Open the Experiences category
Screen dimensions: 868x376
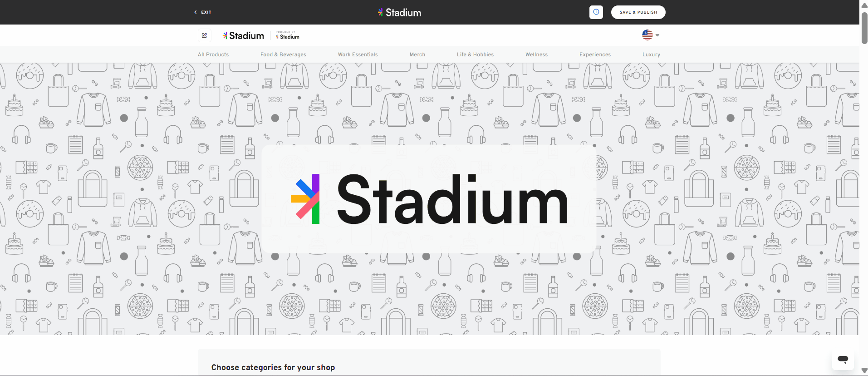[595, 54]
